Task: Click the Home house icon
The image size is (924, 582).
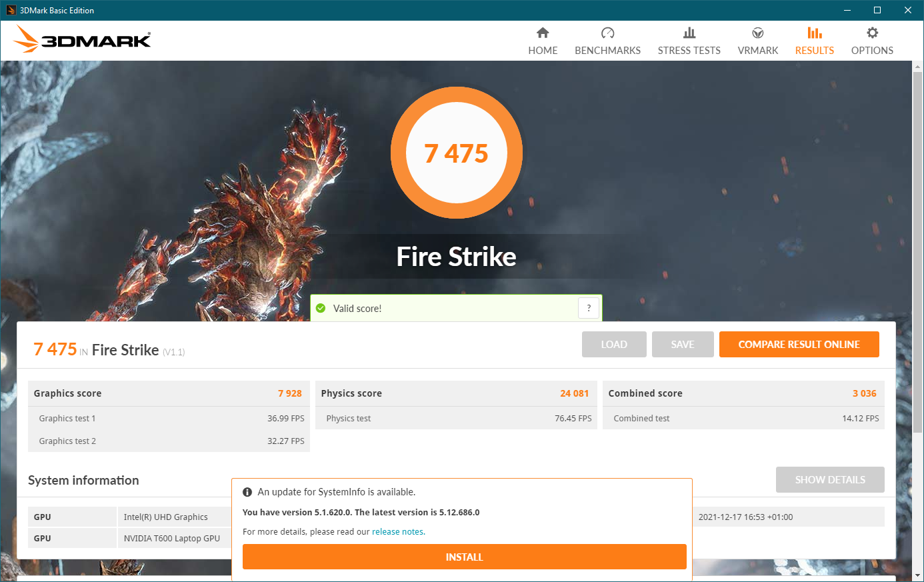Action: click(x=543, y=33)
